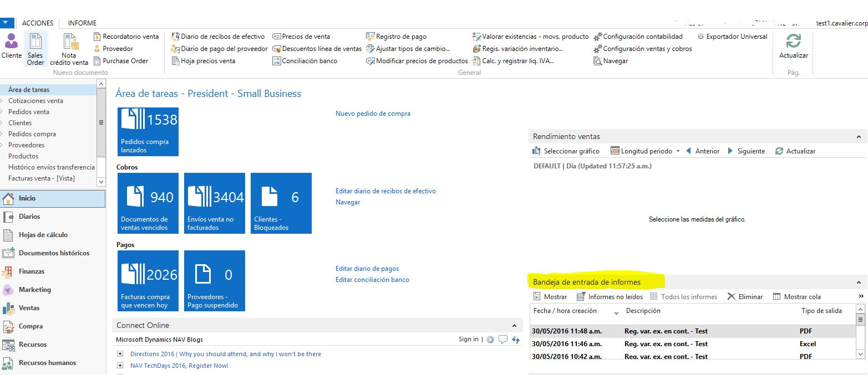868x375 pixels.
Task: Collapse the Connect Online section
Action: coord(514,325)
